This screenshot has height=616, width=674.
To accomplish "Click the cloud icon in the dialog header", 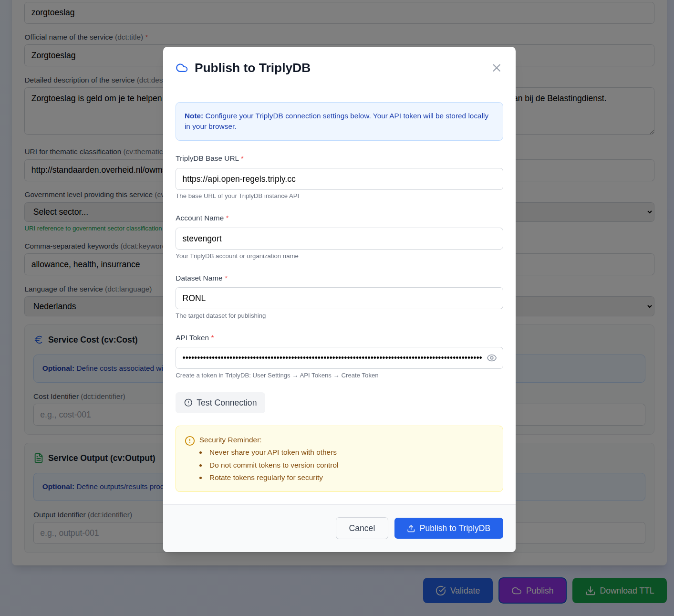I will point(182,68).
